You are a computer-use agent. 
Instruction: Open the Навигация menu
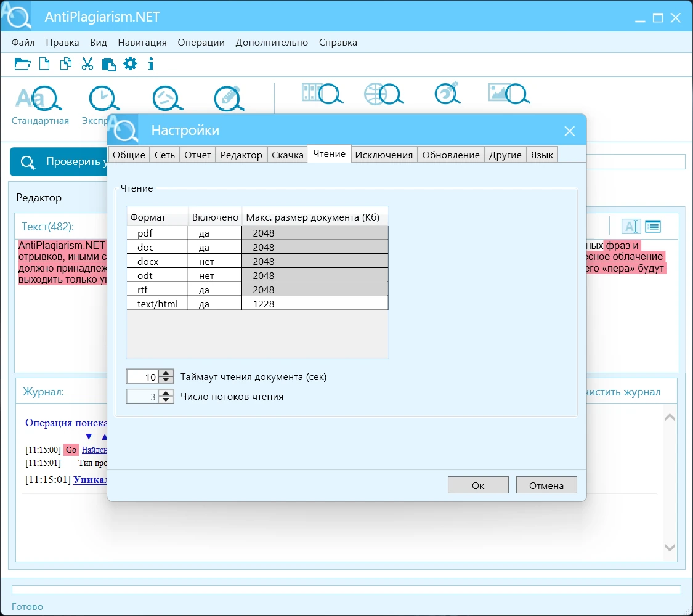[x=142, y=43]
